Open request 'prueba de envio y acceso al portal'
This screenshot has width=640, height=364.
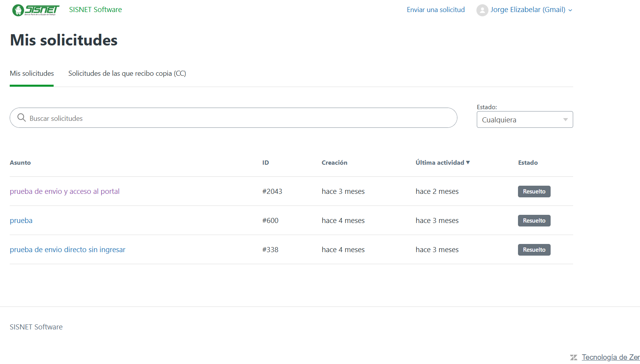coord(65,191)
